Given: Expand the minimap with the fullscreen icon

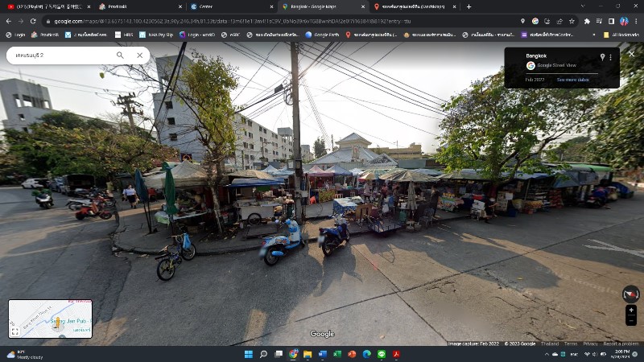Looking at the screenshot, I should point(15,331).
